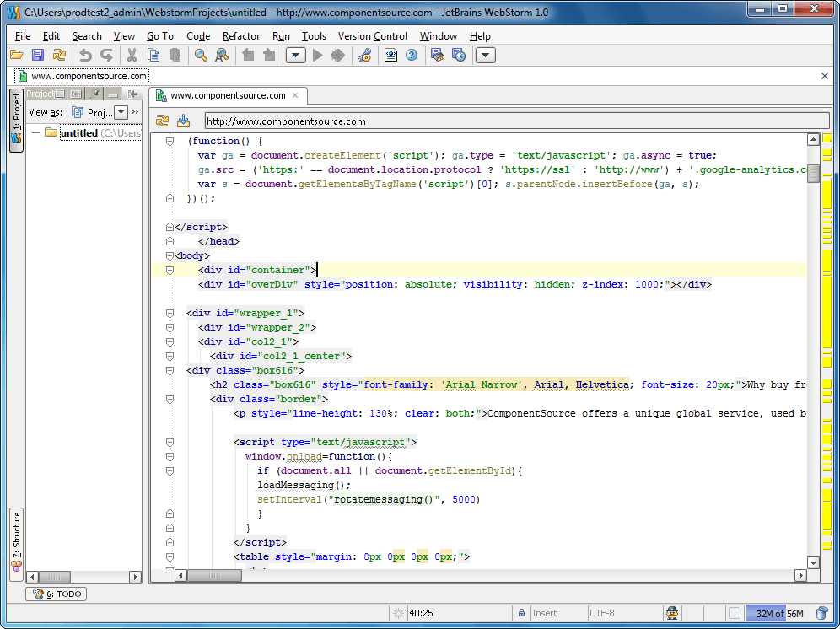Click the Open folder toolbar icon
The width and height of the screenshot is (840, 629).
17,55
